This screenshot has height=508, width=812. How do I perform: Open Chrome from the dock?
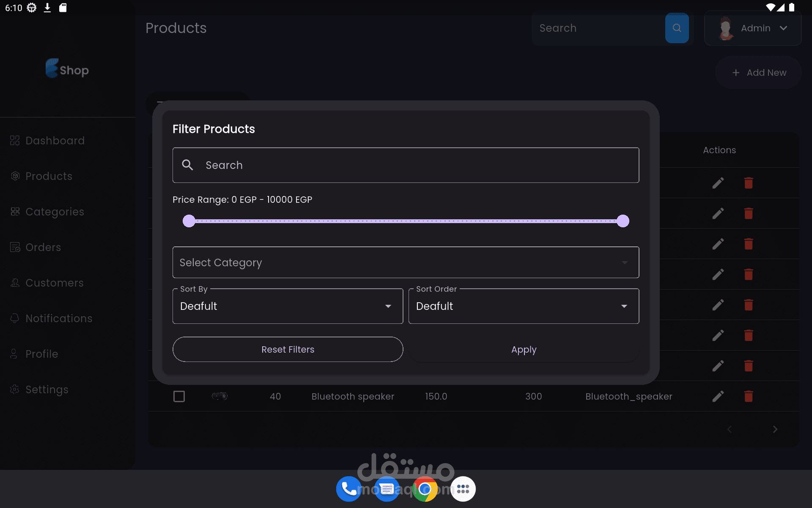click(x=425, y=489)
